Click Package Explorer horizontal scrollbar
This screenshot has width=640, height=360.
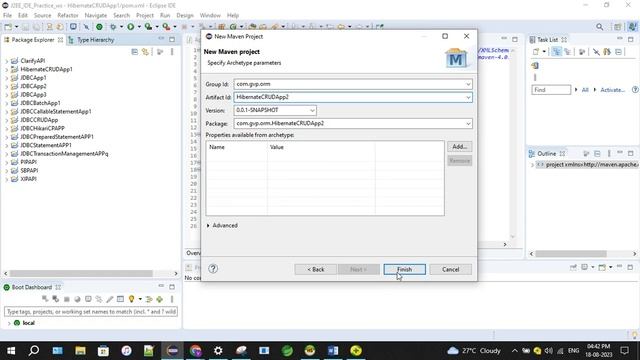click(x=81, y=273)
